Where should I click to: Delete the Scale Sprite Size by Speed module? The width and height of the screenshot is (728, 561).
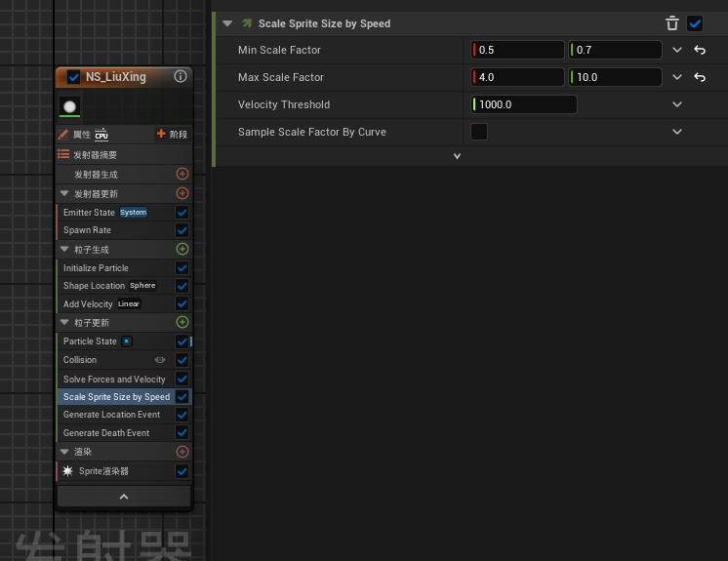tap(671, 23)
